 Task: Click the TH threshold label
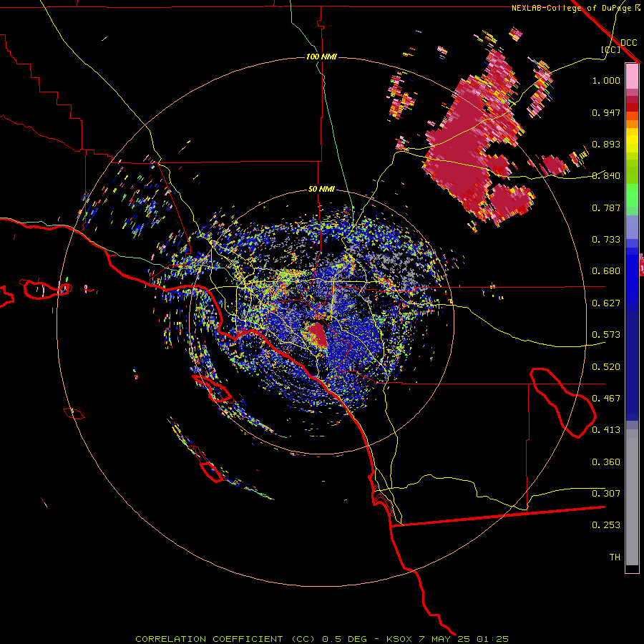tap(615, 557)
